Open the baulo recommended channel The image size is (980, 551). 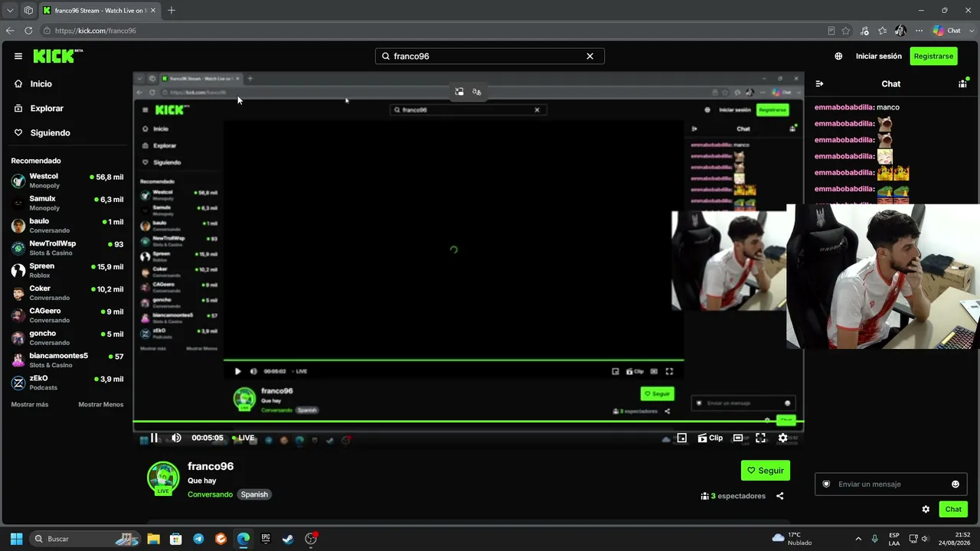tap(67, 225)
